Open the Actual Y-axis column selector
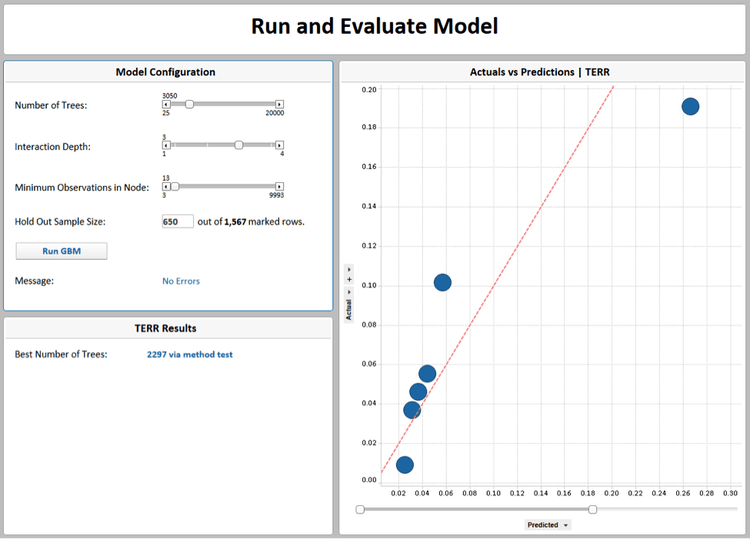The height and width of the screenshot is (539, 750). [349, 306]
